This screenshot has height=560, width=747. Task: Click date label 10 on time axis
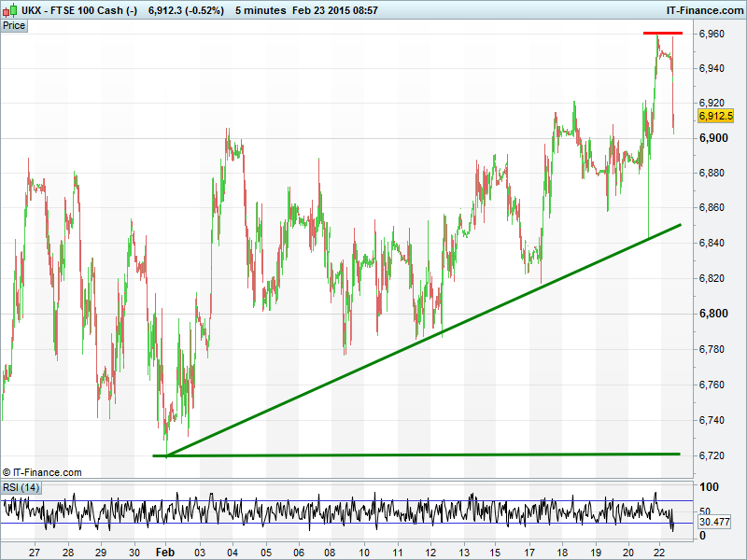click(x=364, y=553)
